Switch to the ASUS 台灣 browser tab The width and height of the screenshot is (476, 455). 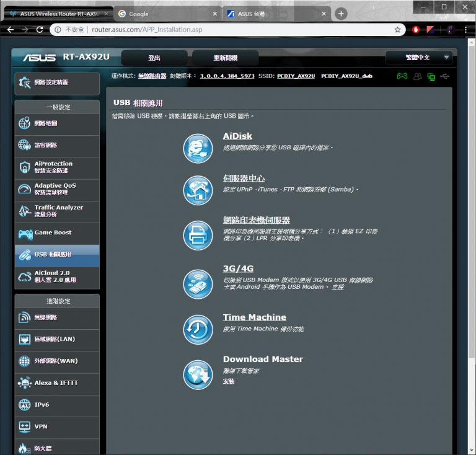276,14
